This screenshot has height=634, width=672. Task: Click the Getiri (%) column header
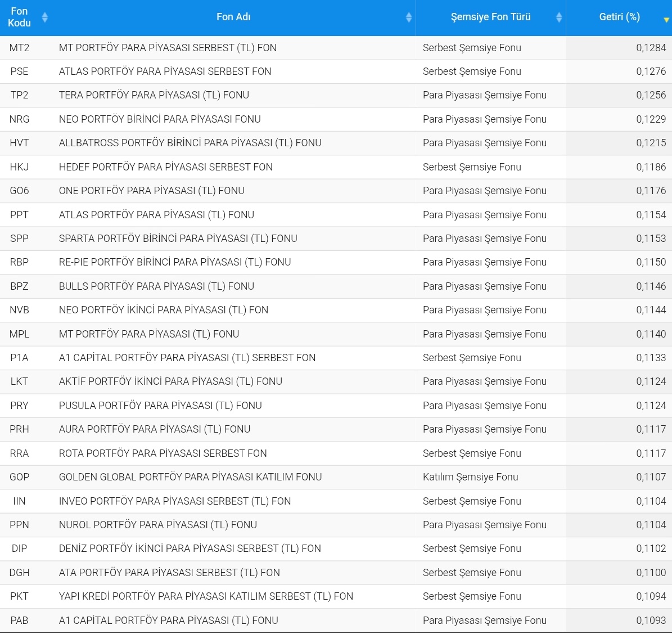619,17
